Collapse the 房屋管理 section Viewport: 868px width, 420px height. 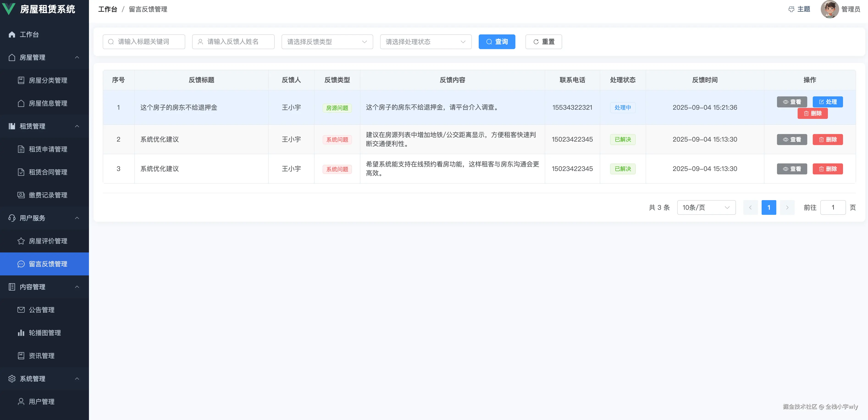coord(77,57)
